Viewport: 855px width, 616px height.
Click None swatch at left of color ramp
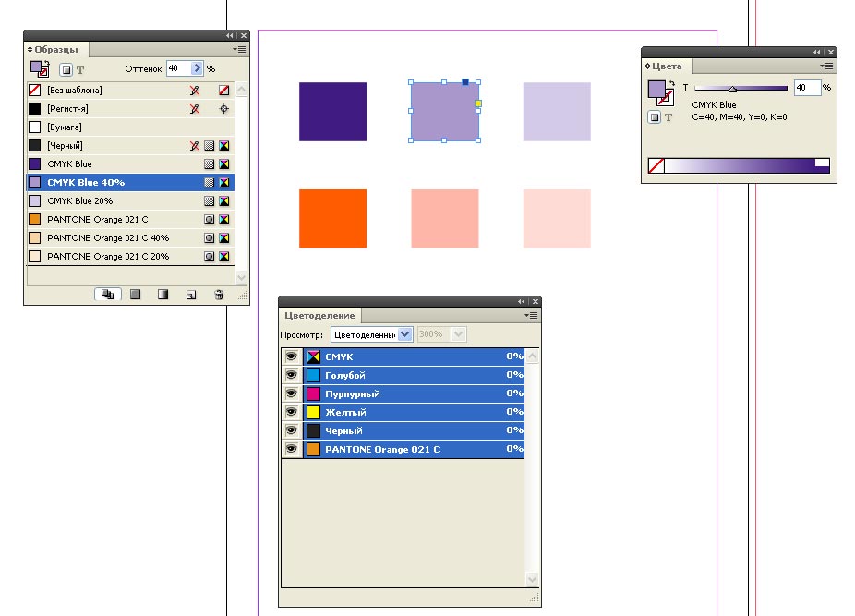pyautogui.click(x=656, y=165)
